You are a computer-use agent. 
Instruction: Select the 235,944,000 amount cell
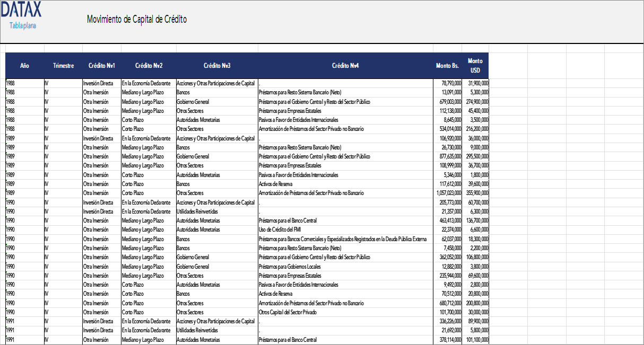(448, 276)
